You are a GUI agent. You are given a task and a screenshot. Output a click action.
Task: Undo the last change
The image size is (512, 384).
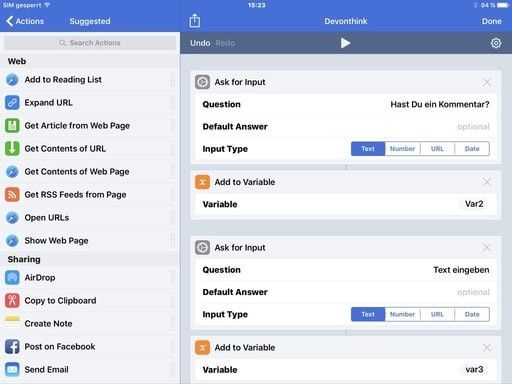point(200,43)
